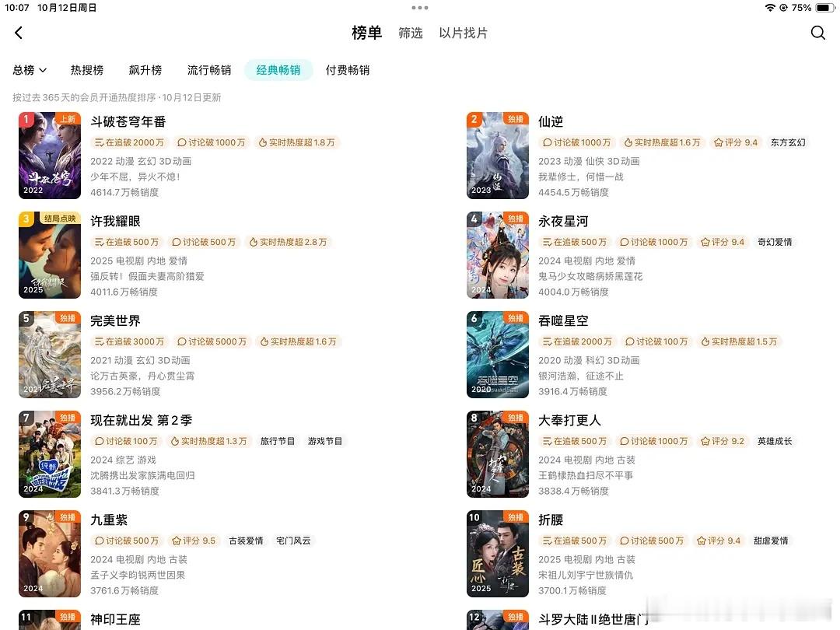Tap 实时热度超2.8万 tag under 许我耀眼
This screenshot has height=630, width=840.
(x=289, y=242)
